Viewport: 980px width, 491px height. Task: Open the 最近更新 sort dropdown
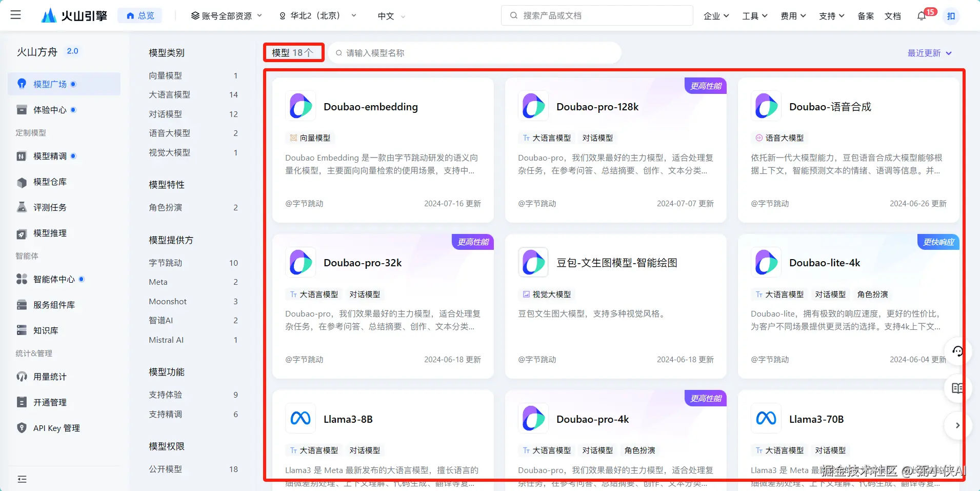click(929, 53)
